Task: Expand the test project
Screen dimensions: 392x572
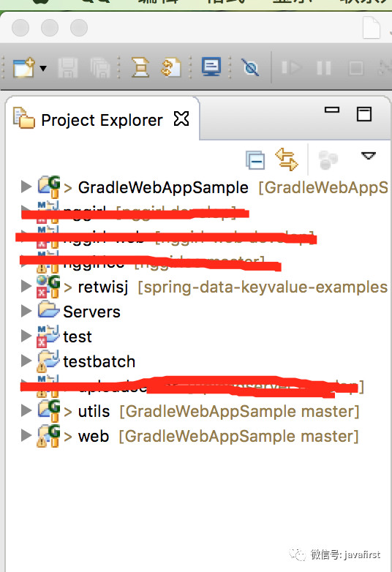Action: pyautogui.click(x=26, y=336)
